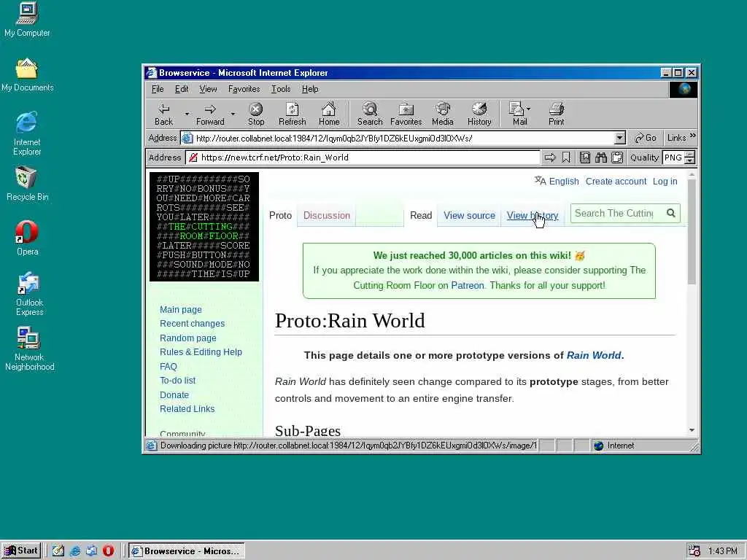Open the Favorites toolbar button
This screenshot has width=747, height=560.
point(406,114)
